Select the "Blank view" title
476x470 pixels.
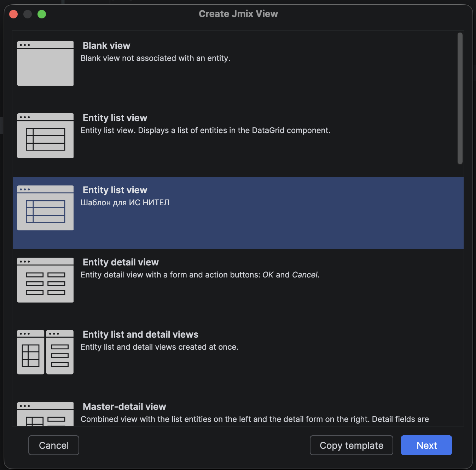click(x=106, y=46)
